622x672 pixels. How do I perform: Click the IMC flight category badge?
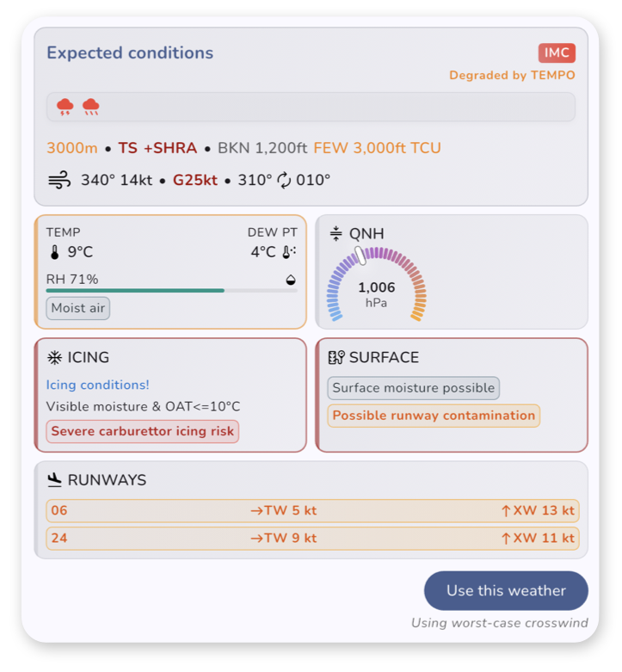point(557,52)
